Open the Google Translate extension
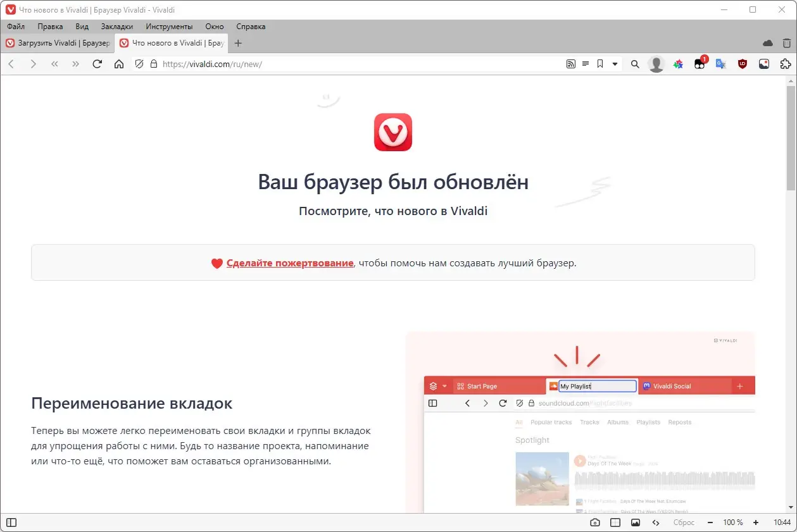Viewport: 797px width, 532px height. click(720, 63)
